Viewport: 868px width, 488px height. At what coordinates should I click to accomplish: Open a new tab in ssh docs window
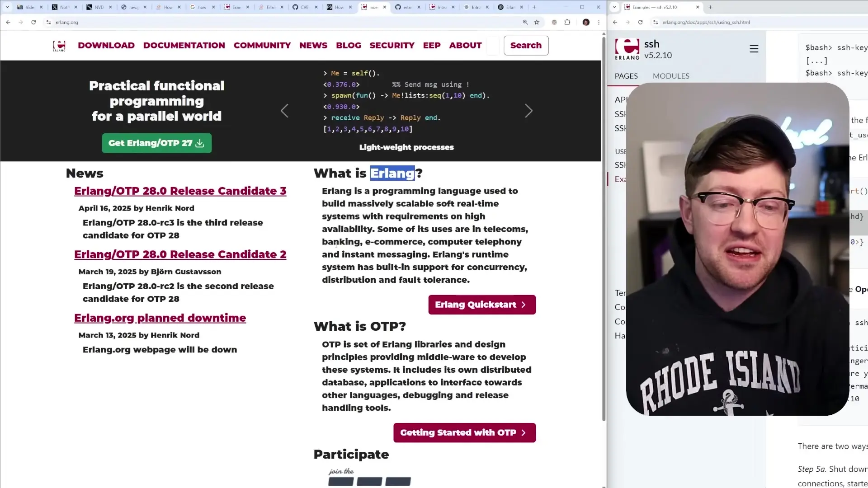click(710, 7)
